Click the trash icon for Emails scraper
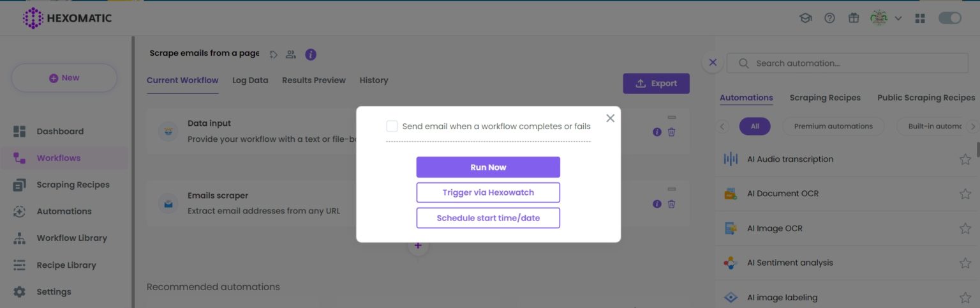Viewport: 980px width, 308px height. click(x=671, y=204)
